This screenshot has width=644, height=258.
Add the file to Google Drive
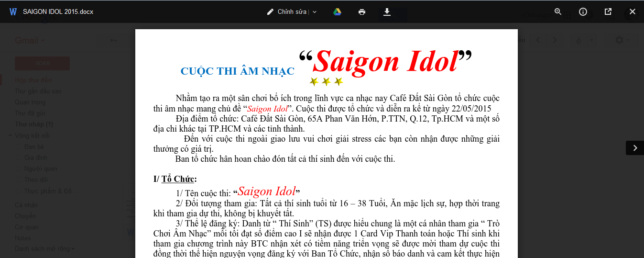point(337,12)
